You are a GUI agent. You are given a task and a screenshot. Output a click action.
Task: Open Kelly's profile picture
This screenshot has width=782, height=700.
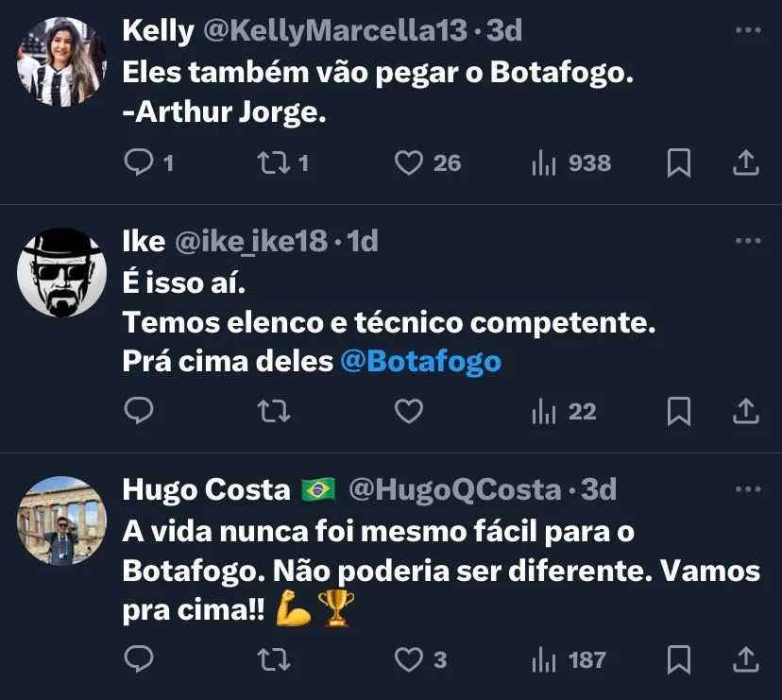pyautogui.click(x=61, y=60)
